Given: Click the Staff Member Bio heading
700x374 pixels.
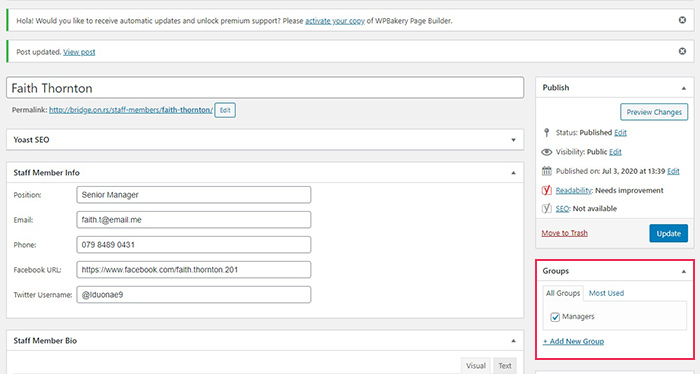Looking at the screenshot, I should tap(45, 341).
